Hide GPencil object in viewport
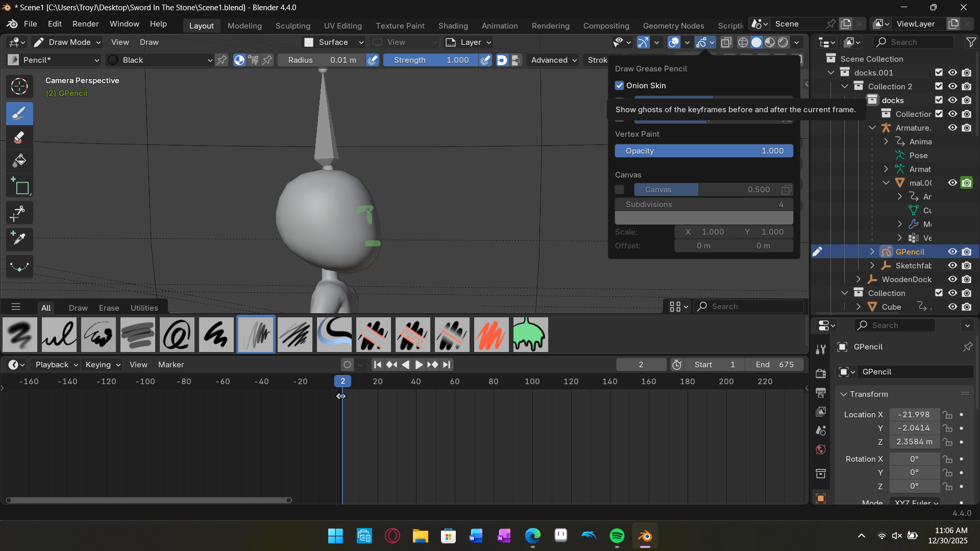Screen dimensions: 980x551 click(x=952, y=252)
